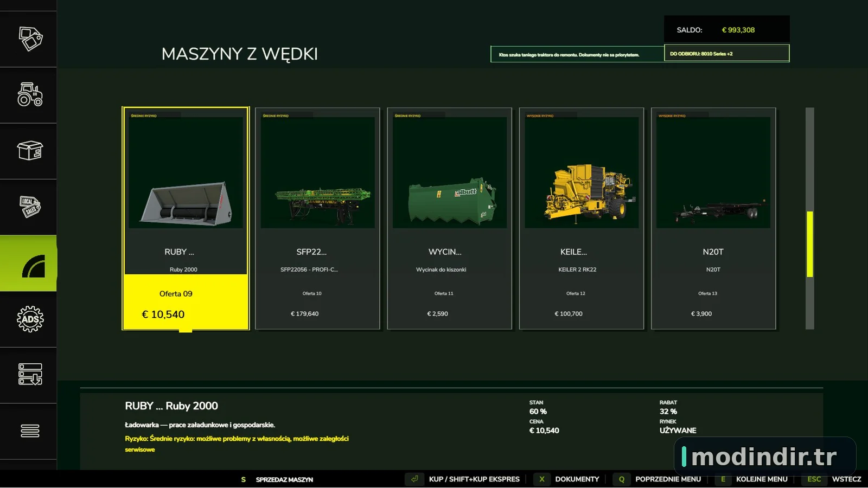
Task: Select the N20T trailer offer card
Action: (713, 219)
